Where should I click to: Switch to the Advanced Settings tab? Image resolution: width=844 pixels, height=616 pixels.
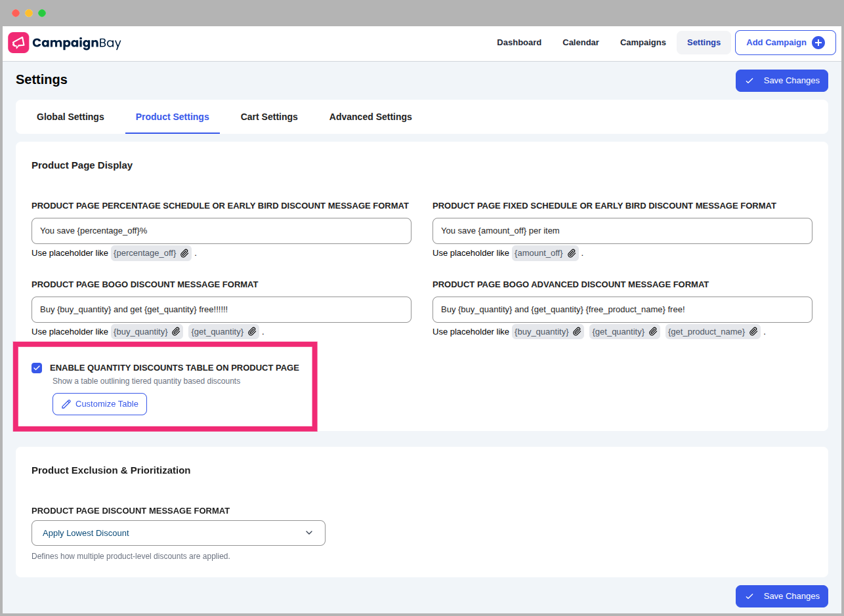pos(370,117)
